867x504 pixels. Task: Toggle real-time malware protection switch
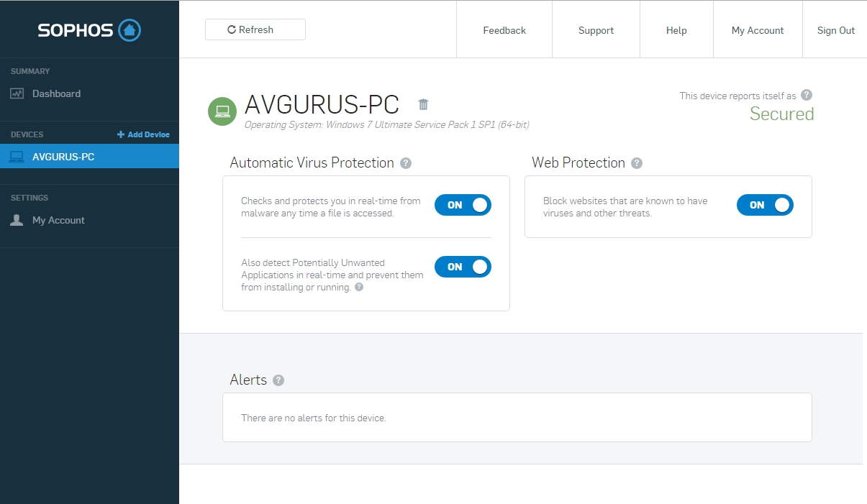point(463,205)
